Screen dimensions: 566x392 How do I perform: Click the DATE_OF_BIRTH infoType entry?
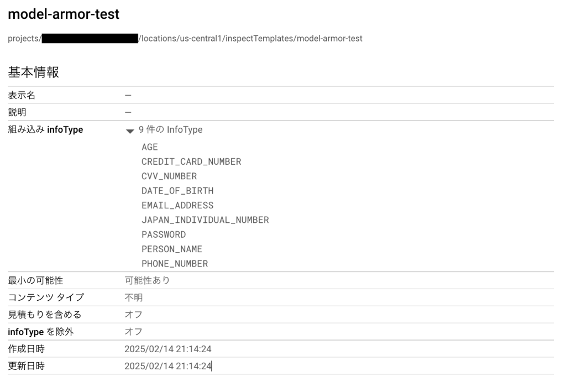point(177,191)
